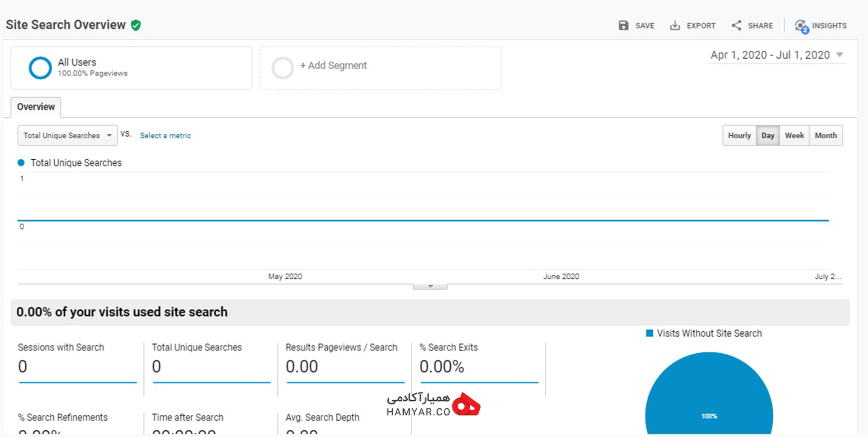Click the Add Segment empty circle
This screenshot has width=868, height=437.
pyautogui.click(x=283, y=68)
